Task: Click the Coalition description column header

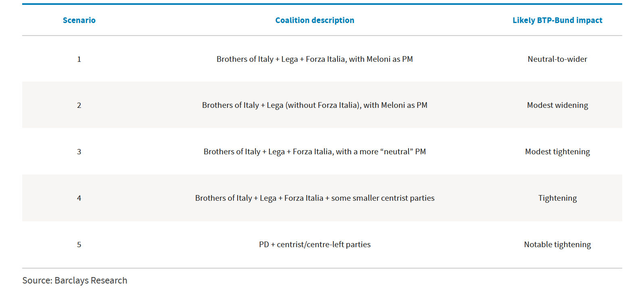Action: (315, 20)
